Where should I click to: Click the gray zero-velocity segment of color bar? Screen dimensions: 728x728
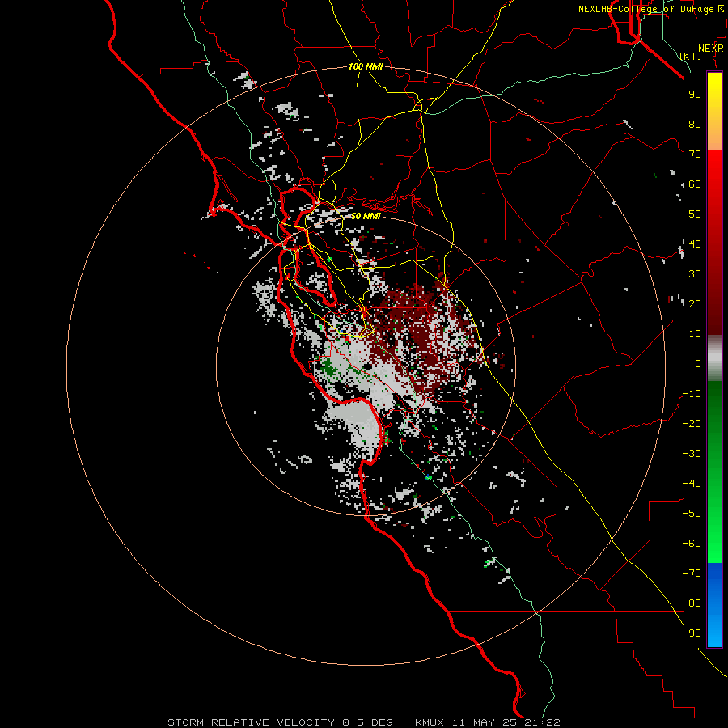click(x=714, y=358)
